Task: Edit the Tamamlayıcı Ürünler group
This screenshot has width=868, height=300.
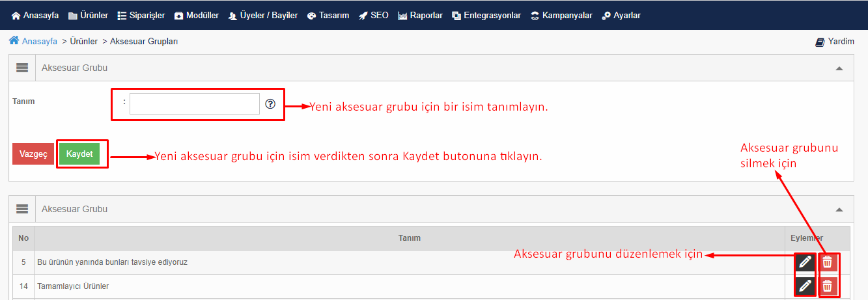Action: 805,286
